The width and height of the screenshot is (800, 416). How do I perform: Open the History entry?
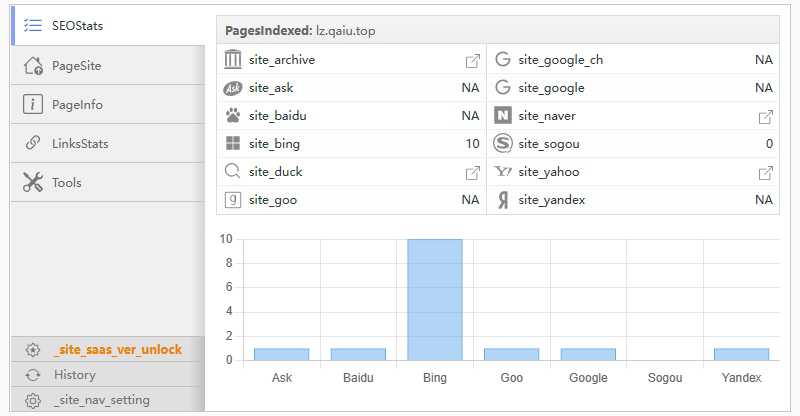(75, 375)
